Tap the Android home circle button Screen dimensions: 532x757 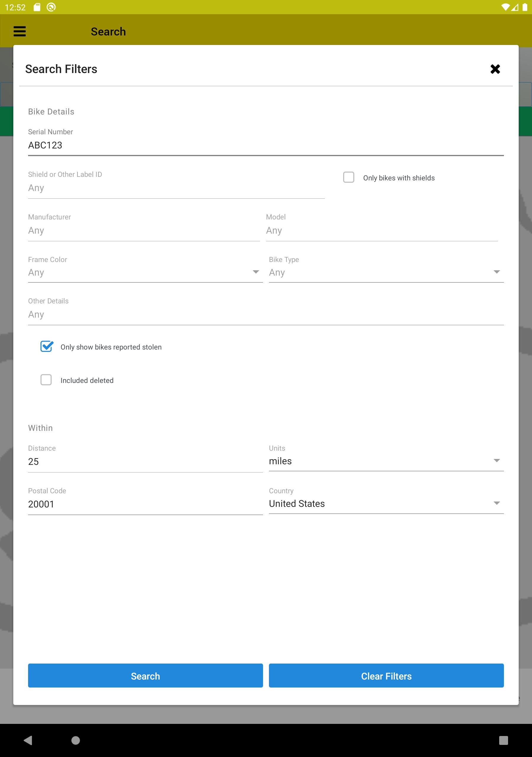(76, 740)
